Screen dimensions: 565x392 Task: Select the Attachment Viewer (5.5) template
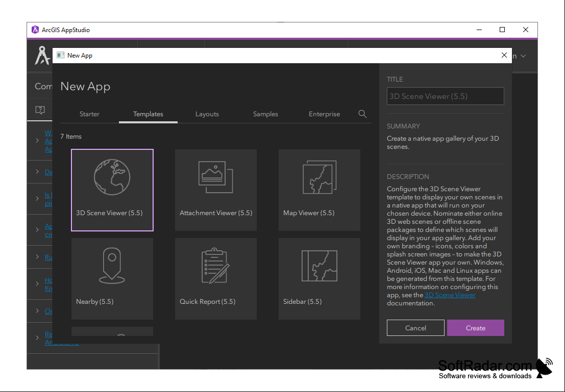216,190
